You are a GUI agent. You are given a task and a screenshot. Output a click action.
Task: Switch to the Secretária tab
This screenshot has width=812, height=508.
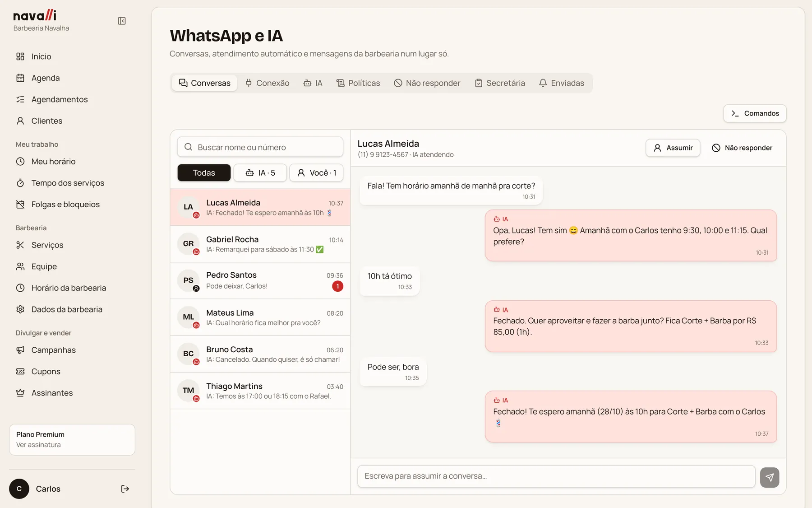pyautogui.click(x=500, y=83)
